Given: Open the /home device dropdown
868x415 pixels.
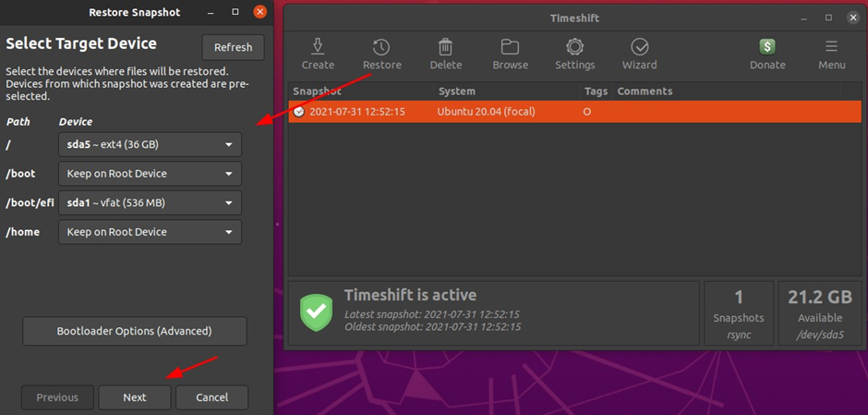Looking at the screenshot, I should 150,232.
